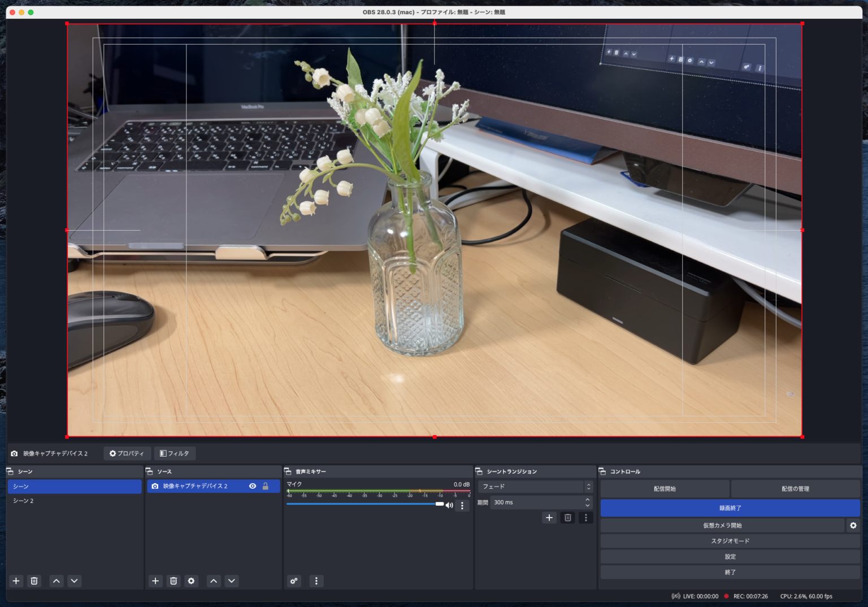Delete the selected scene with trash icon
The width and height of the screenshot is (868, 607).
pyautogui.click(x=34, y=581)
